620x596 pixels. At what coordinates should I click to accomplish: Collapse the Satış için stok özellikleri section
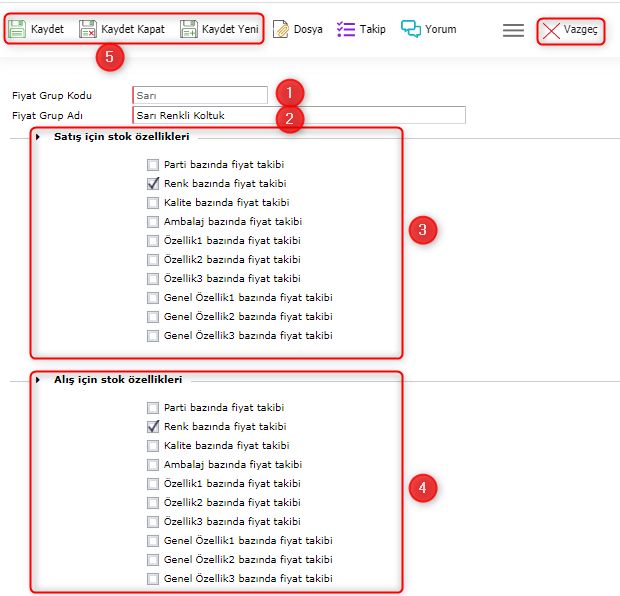pyautogui.click(x=39, y=136)
